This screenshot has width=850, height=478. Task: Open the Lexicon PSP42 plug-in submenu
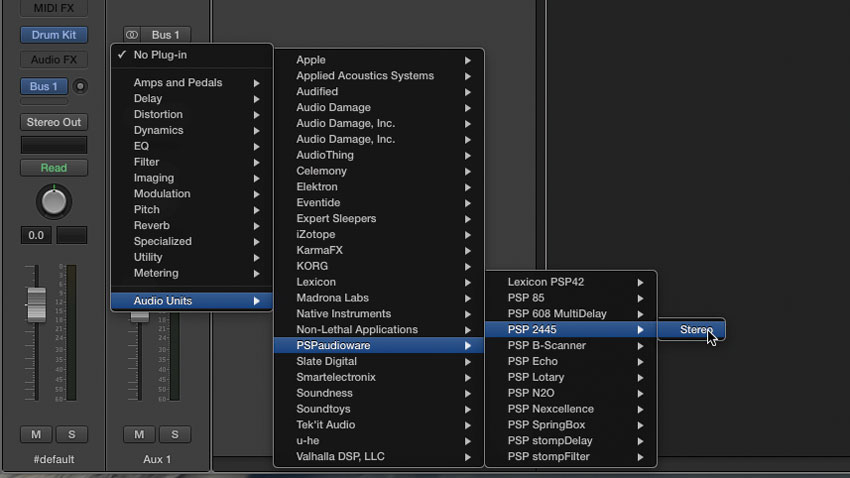point(571,282)
